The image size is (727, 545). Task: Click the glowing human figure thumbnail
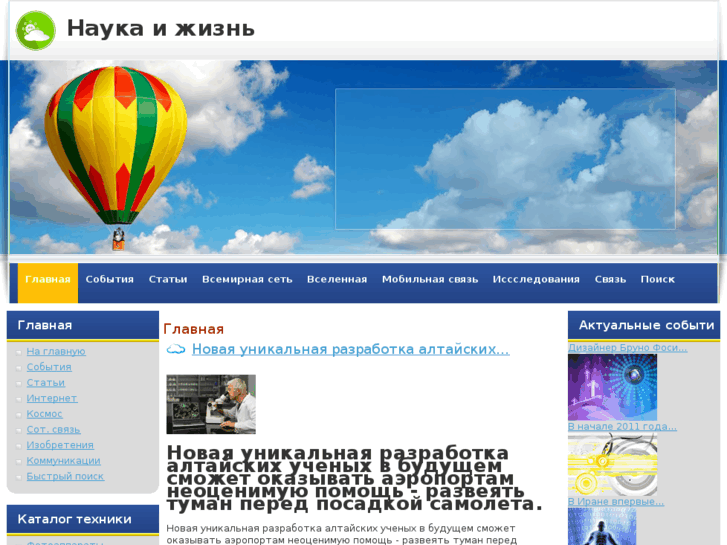[602, 526]
